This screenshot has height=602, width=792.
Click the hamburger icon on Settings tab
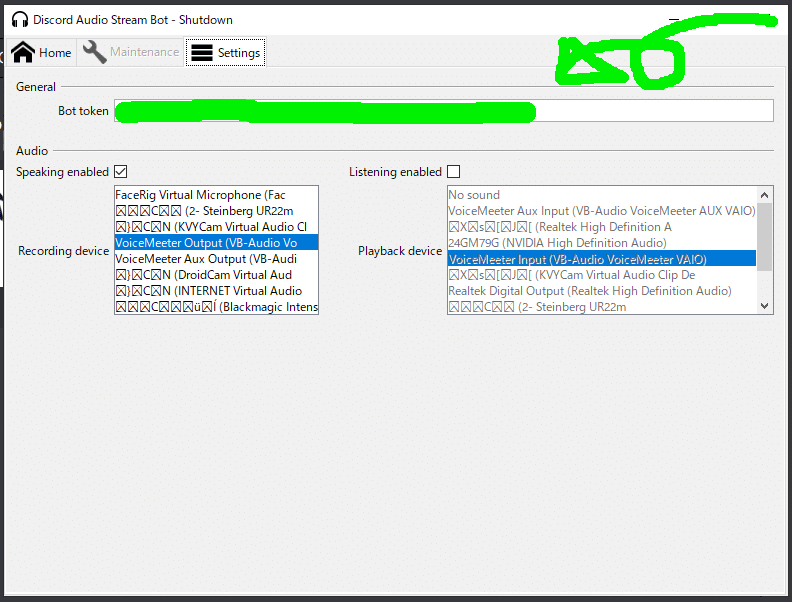[202, 53]
